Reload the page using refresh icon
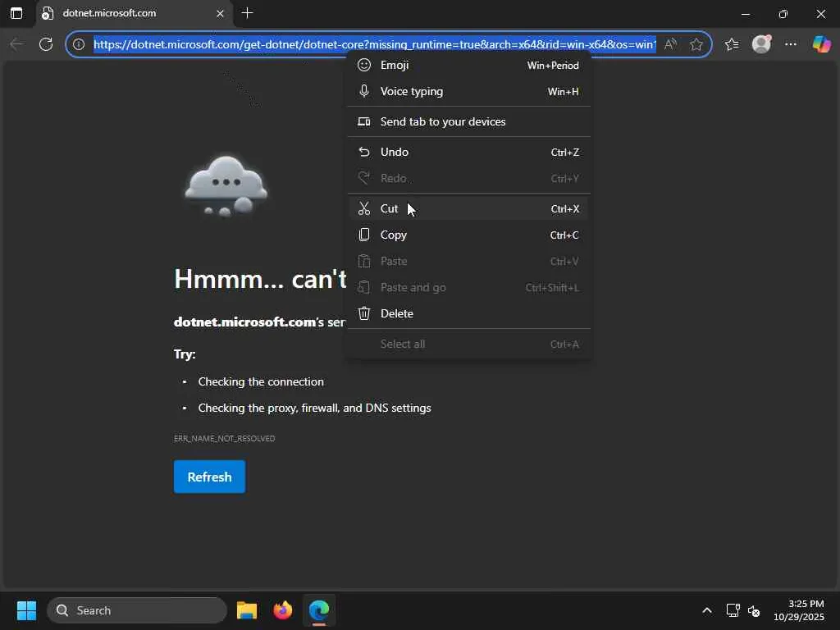Screen dimensions: 840x630 (x=46, y=44)
